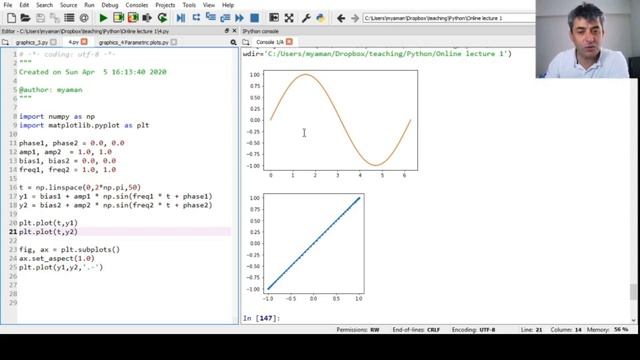Open the File menu
This screenshot has height=360, width=640.
coord(8,5)
